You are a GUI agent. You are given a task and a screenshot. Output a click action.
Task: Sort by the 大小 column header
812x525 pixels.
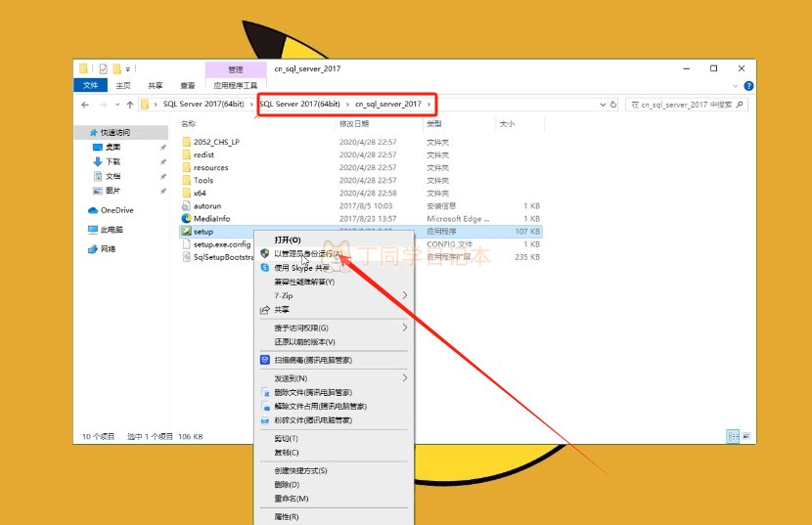point(507,124)
